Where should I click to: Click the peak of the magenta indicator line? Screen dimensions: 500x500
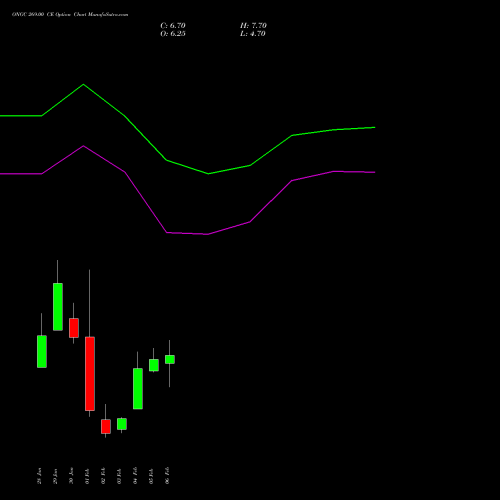(x=83, y=146)
